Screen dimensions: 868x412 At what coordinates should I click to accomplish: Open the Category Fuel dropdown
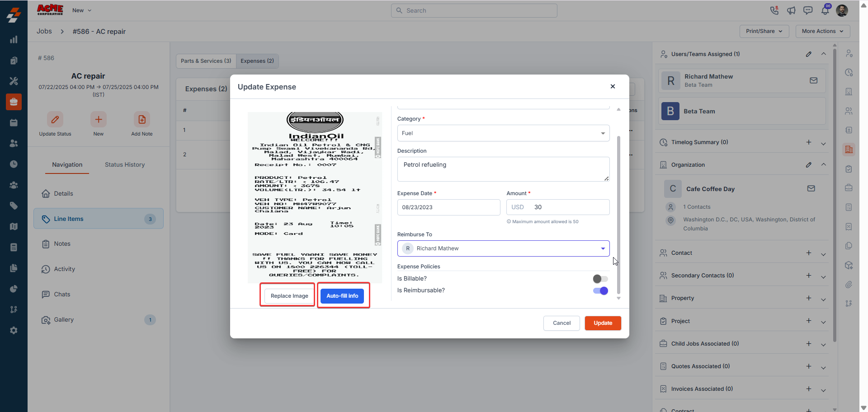click(x=503, y=133)
